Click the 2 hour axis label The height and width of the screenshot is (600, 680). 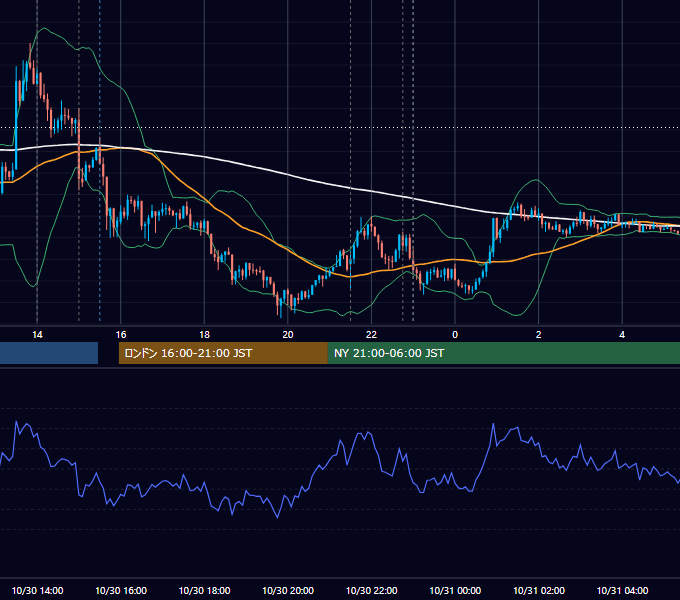click(539, 335)
